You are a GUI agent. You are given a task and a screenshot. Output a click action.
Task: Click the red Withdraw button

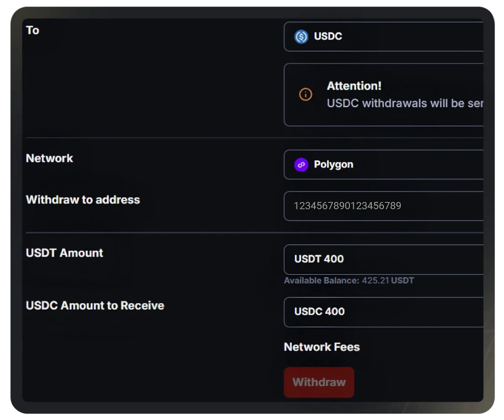319,383
